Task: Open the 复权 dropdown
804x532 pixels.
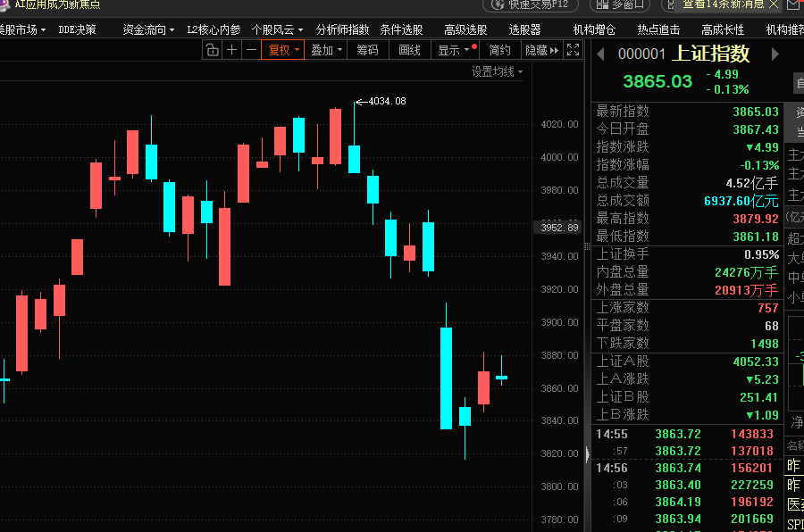Action: tap(282, 50)
